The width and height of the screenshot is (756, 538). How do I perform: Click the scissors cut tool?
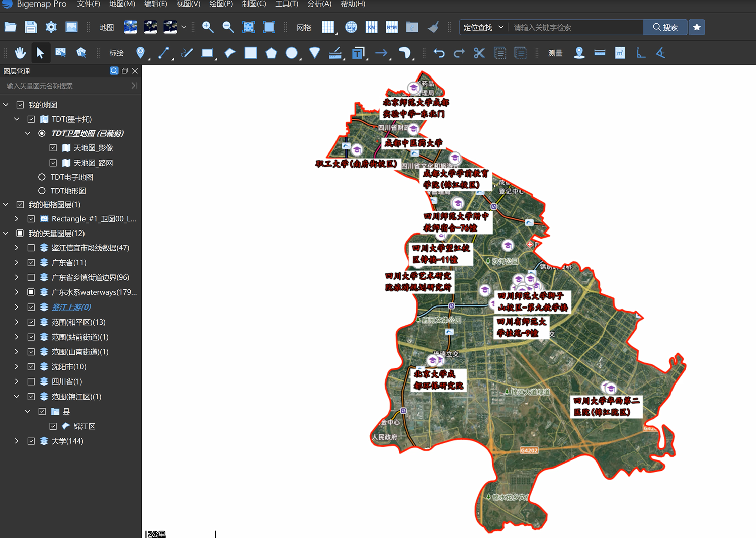pos(479,53)
